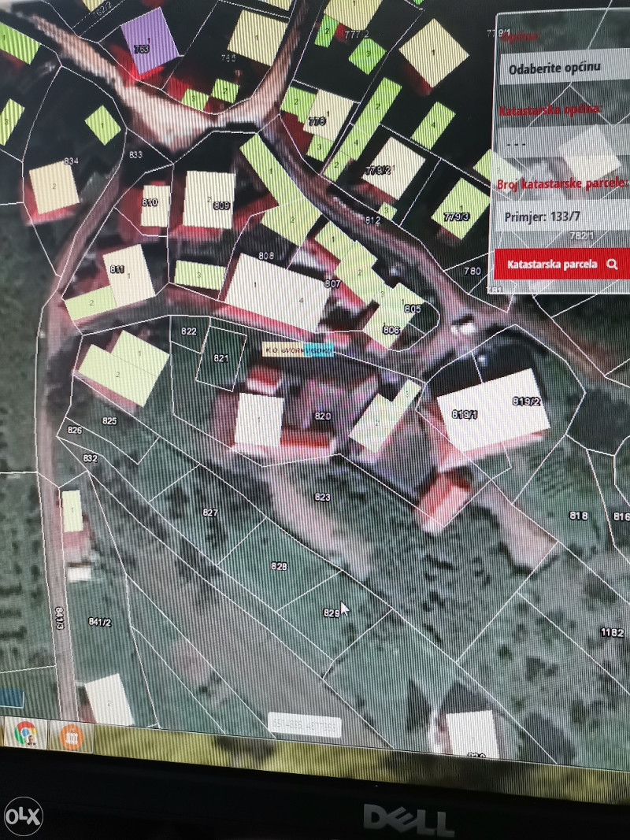Select parcel 820 on the map
This screenshot has width=630, height=840.
tap(322, 416)
